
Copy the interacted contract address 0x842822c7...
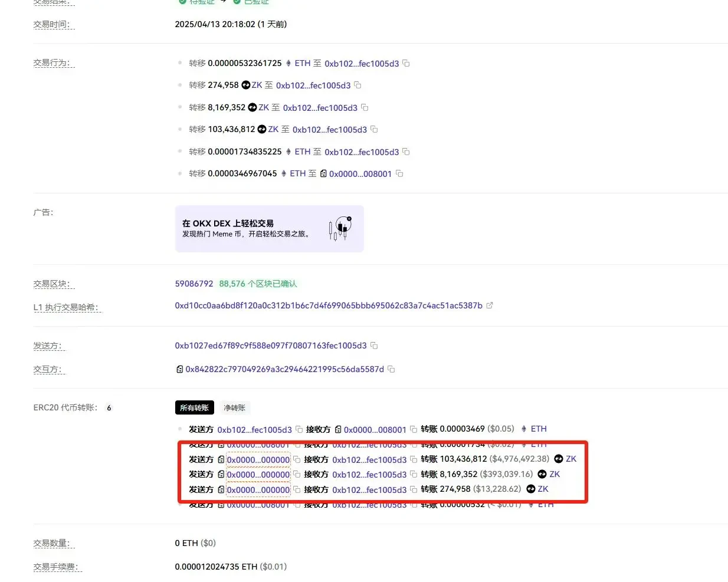391,369
